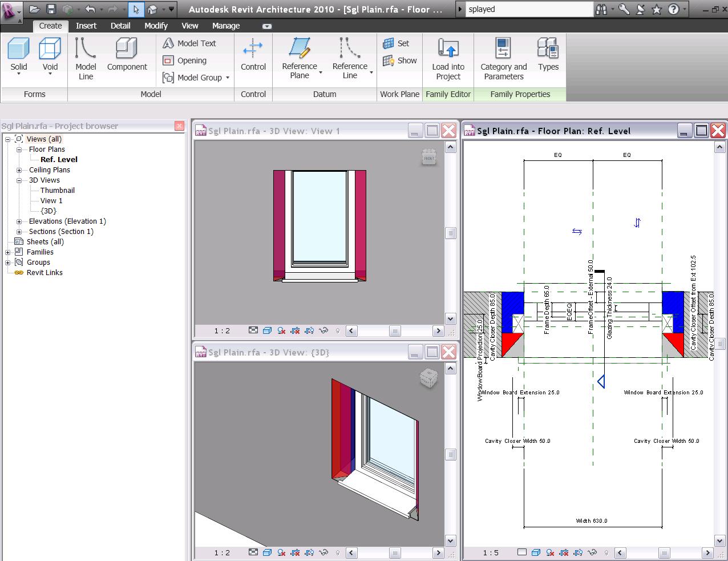Viewport: 728px width, 561px height.
Task: Click the Save icon in quick access toolbar
Action: pos(51,9)
